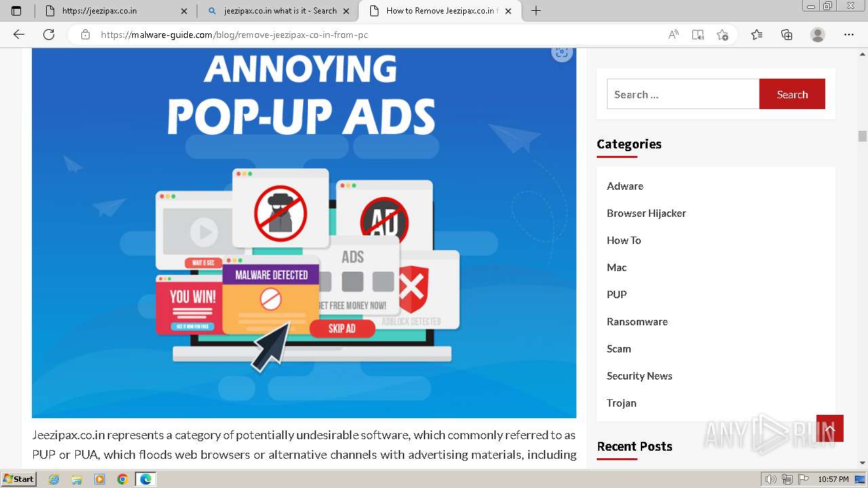The image size is (868, 488).
Task: View site information lock icon
Action: coord(85,35)
